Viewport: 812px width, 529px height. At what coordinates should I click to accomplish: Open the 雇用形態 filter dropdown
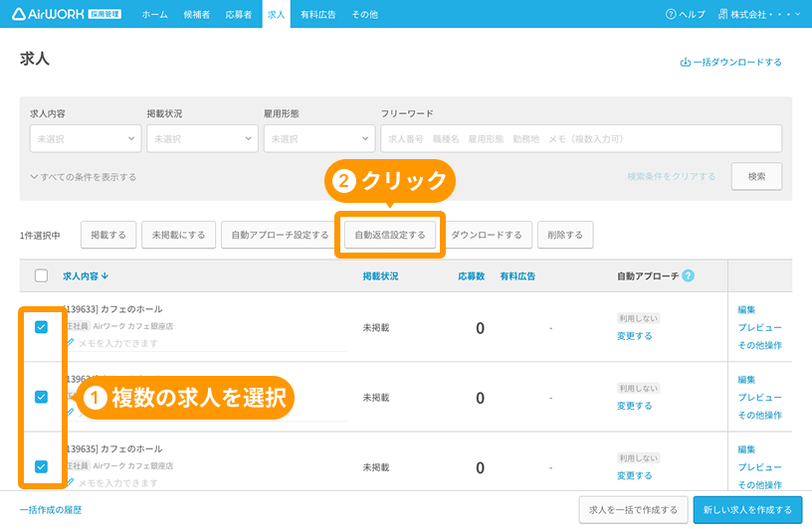tap(319, 139)
